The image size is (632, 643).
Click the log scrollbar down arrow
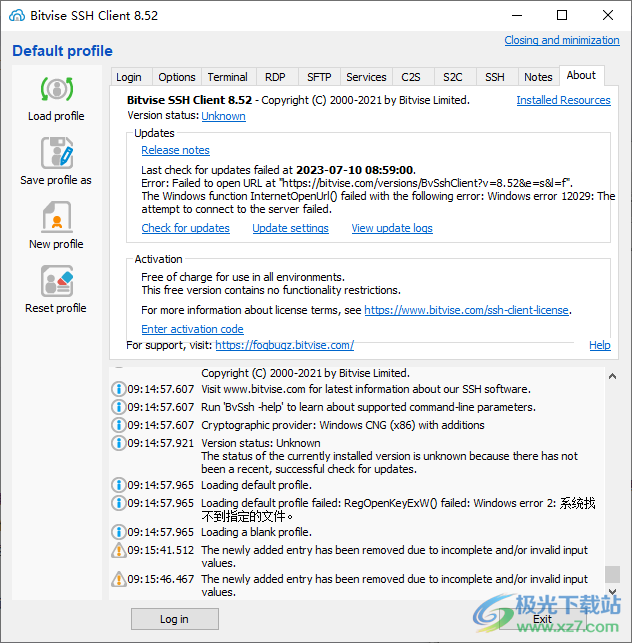tap(612, 592)
